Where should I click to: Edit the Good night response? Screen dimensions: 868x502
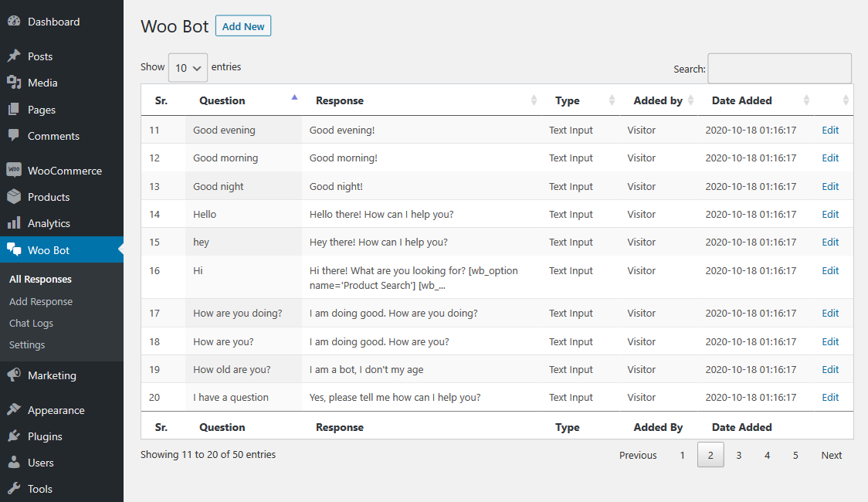point(830,187)
